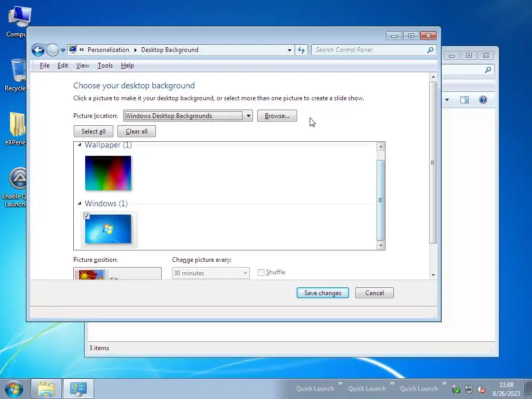The image size is (532, 399).
Task: Click the wallpaper list scroll-up arrow
Action: click(x=381, y=147)
